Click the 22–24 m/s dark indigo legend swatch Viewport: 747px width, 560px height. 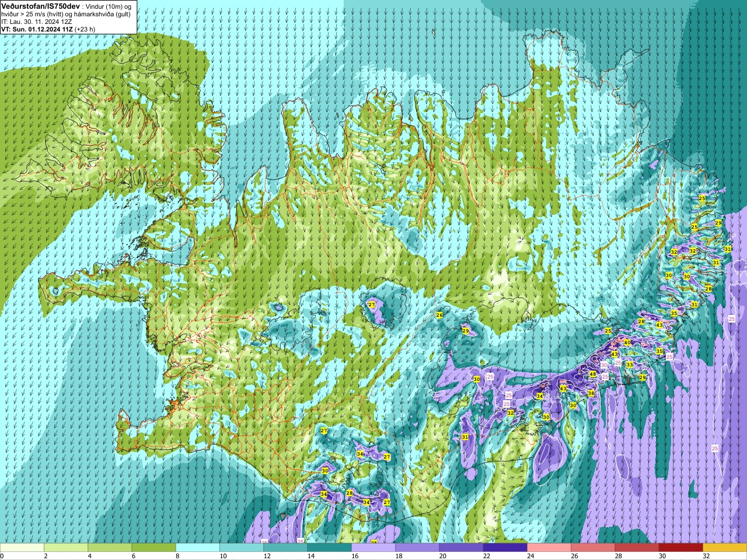pyautogui.click(x=505, y=548)
